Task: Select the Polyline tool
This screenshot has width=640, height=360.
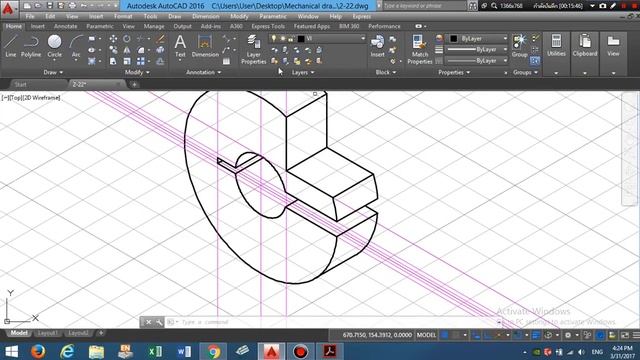Action: [x=31, y=46]
